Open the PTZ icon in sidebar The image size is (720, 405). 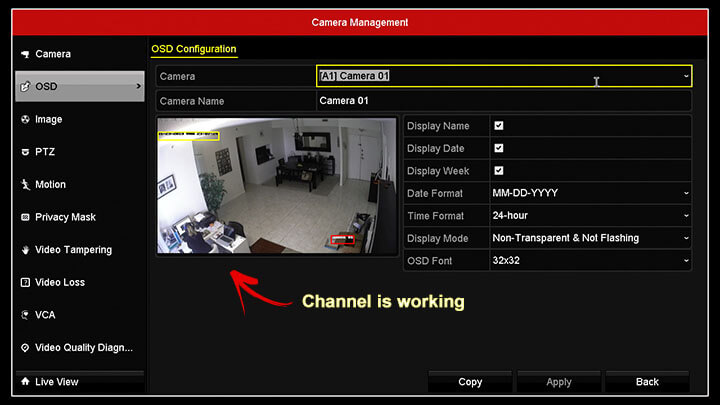pos(25,152)
